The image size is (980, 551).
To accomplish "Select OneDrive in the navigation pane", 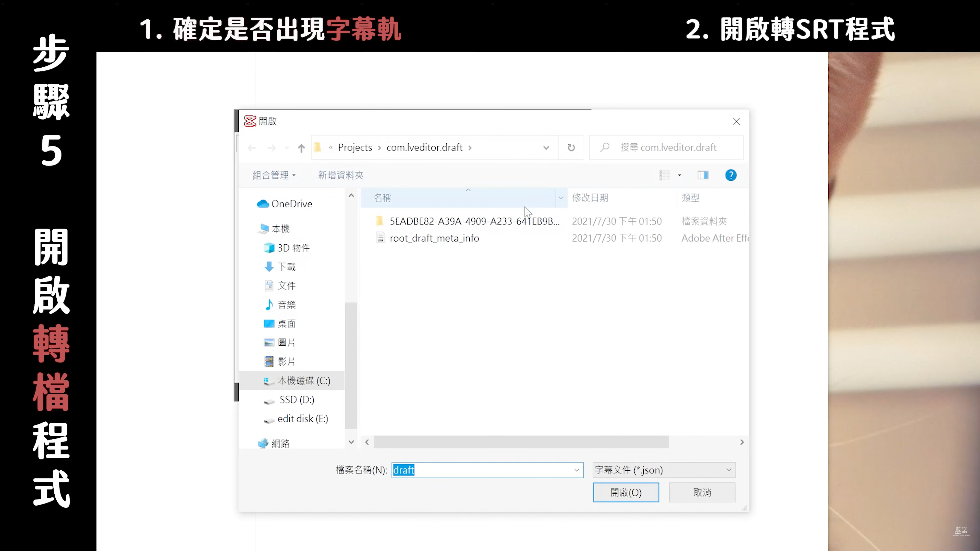I will [291, 204].
